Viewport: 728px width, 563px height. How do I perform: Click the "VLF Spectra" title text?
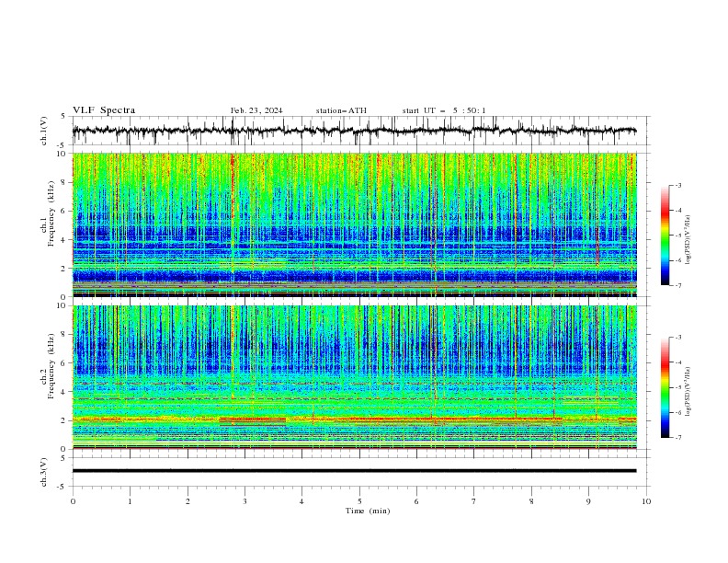coord(104,110)
